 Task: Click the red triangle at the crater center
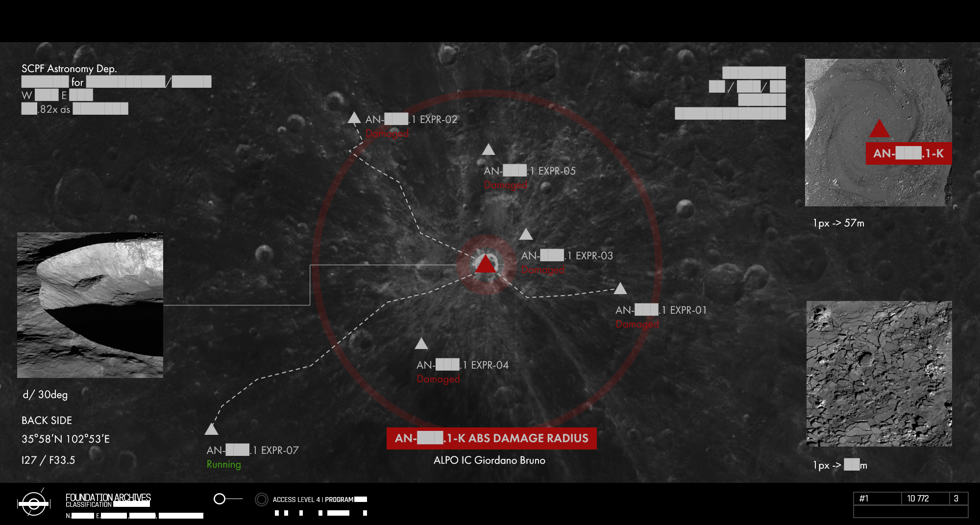486,265
